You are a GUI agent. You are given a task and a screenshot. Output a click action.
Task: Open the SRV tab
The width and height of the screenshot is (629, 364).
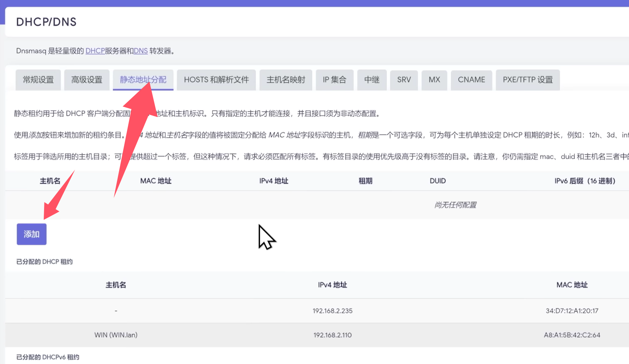tap(404, 80)
